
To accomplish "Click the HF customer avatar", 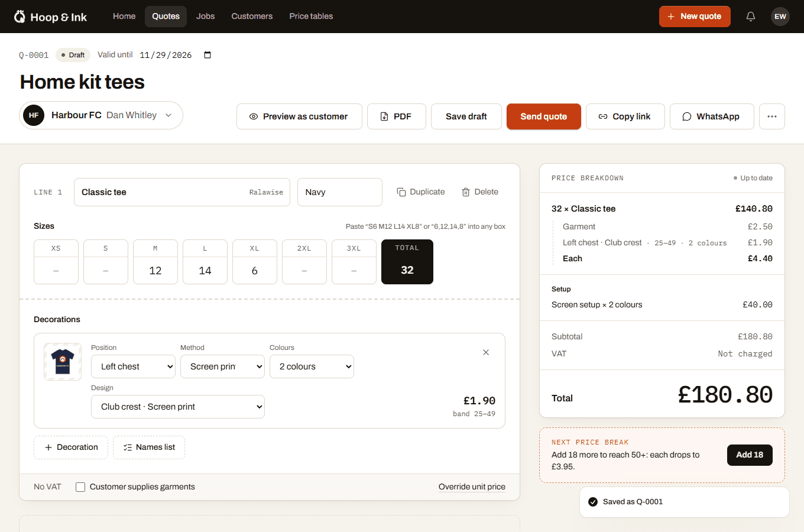I will tap(34, 115).
